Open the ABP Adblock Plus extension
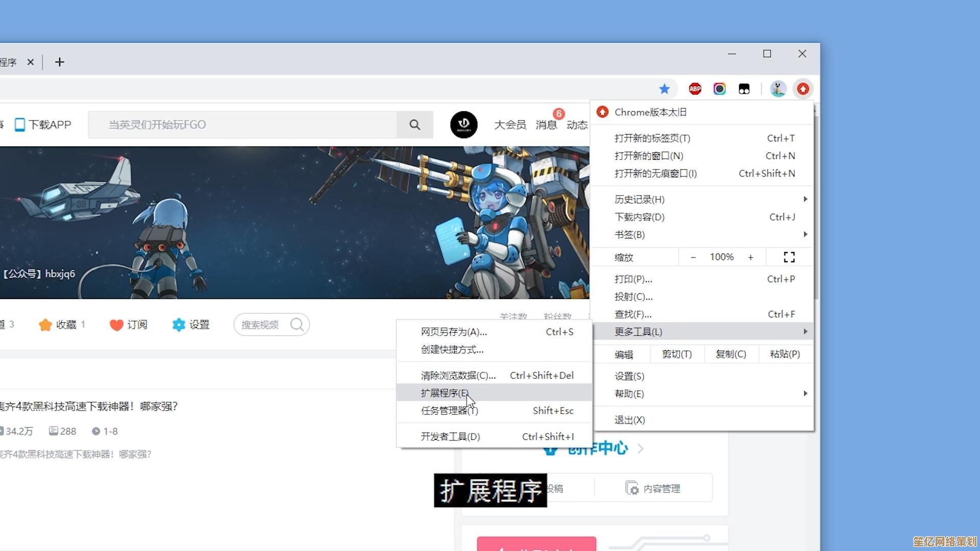Screen dimensions: 980x551 tap(695, 89)
